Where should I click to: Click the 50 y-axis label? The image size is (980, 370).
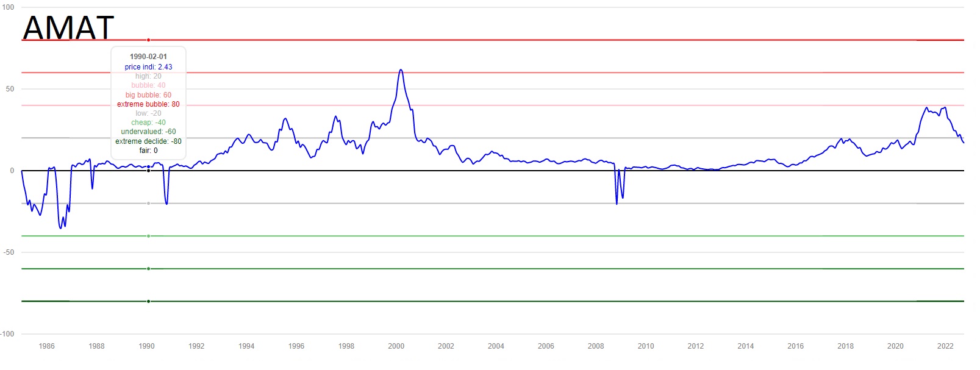click(x=10, y=89)
